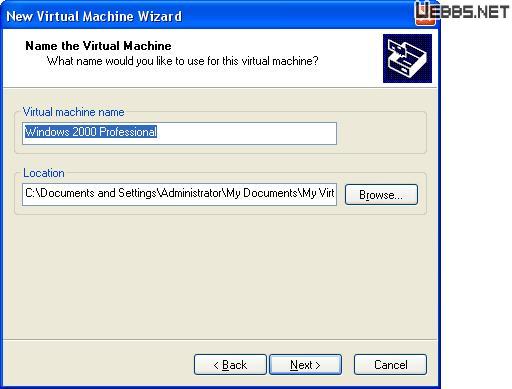Return with the Back button
The width and height of the screenshot is (512, 389).
(x=230, y=365)
